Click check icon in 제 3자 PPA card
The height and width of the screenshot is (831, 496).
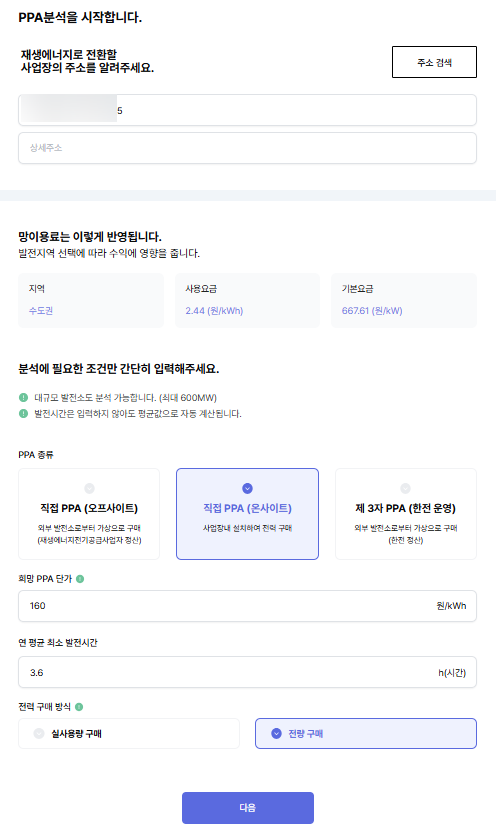tap(405, 488)
